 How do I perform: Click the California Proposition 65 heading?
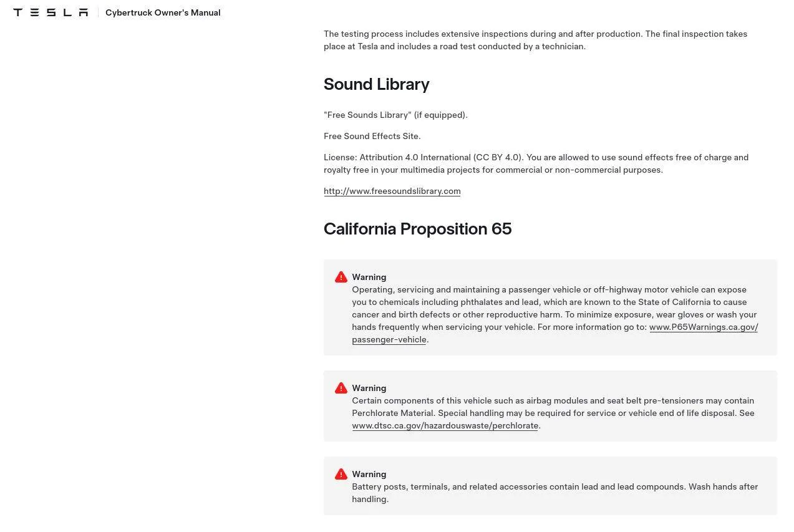click(418, 229)
